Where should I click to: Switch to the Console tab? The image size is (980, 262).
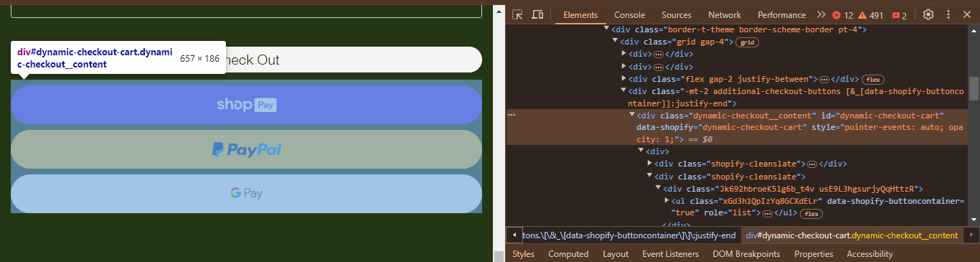pos(629,15)
